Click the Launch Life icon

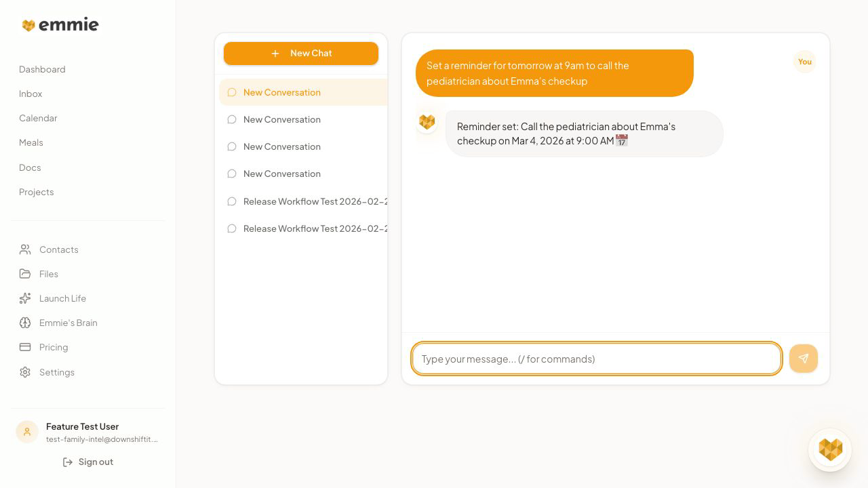[x=25, y=298]
